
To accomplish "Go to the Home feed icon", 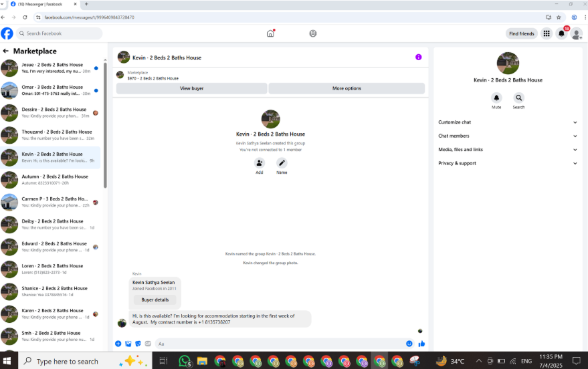I will click(270, 33).
